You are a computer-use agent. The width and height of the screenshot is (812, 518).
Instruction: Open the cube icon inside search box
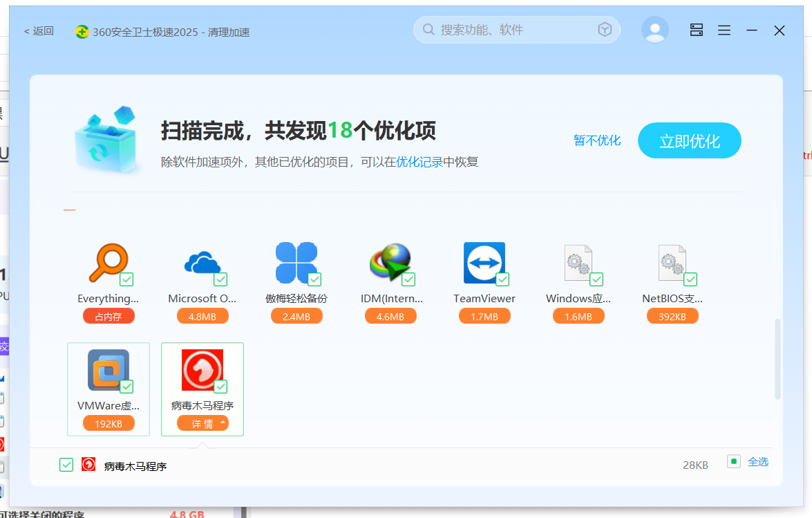click(605, 30)
